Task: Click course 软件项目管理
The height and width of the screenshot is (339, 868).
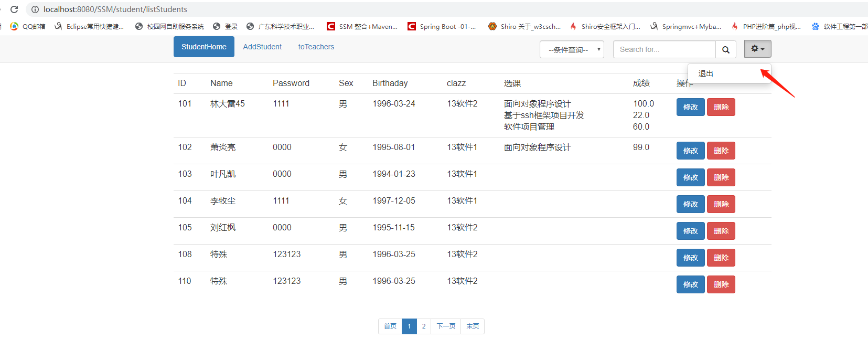Action: pyautogui.click(x=529, y=127)
